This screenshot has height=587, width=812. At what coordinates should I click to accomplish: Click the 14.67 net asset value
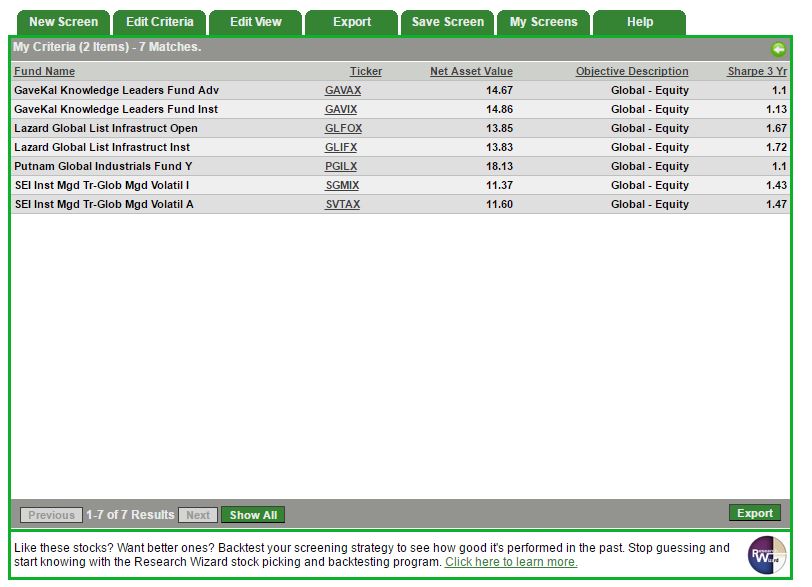499,91
